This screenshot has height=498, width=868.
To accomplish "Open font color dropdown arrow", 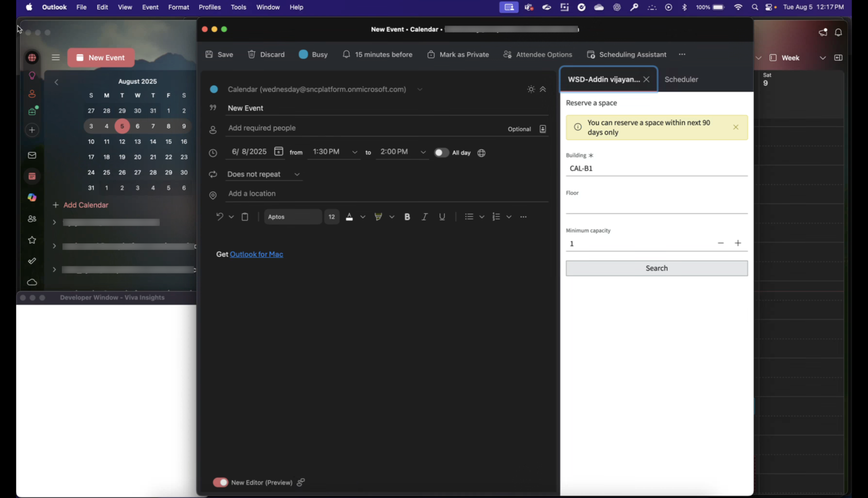I will tap(363, 217).
